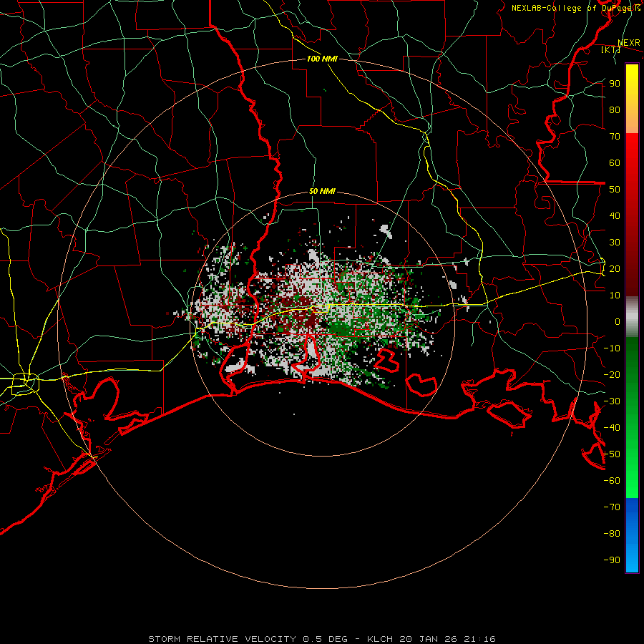Viewport: 644px width, 644px height.
Task: Click the -40 value on velocity scale
Action: click(x=612, y=428)
